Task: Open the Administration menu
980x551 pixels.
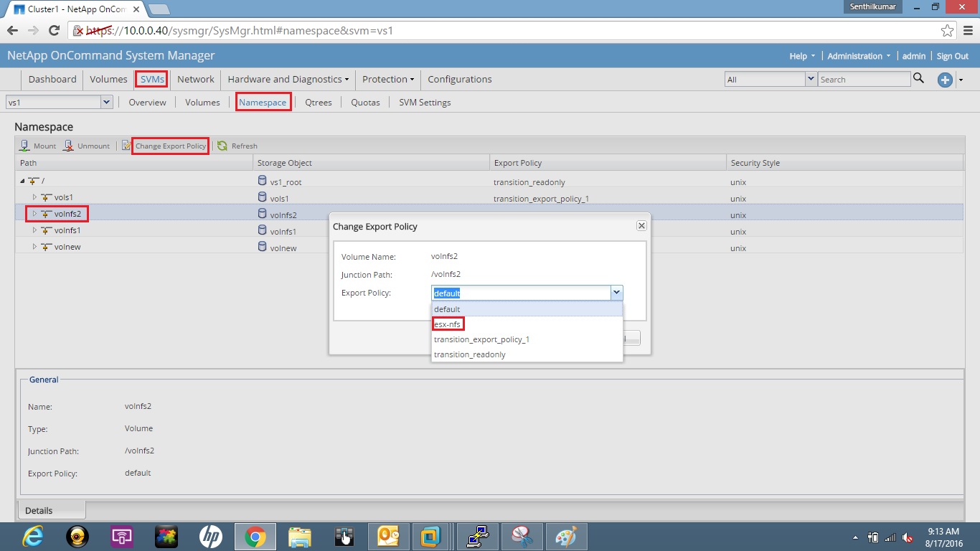Action: 859,55
